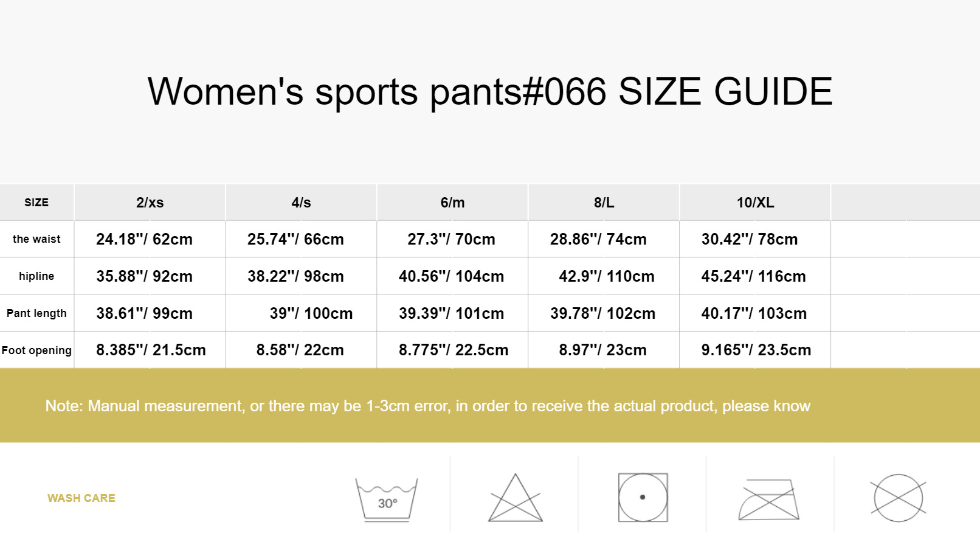Click the tumble dry low icon
The image size is (980, 550).
[x=643, y=497]
